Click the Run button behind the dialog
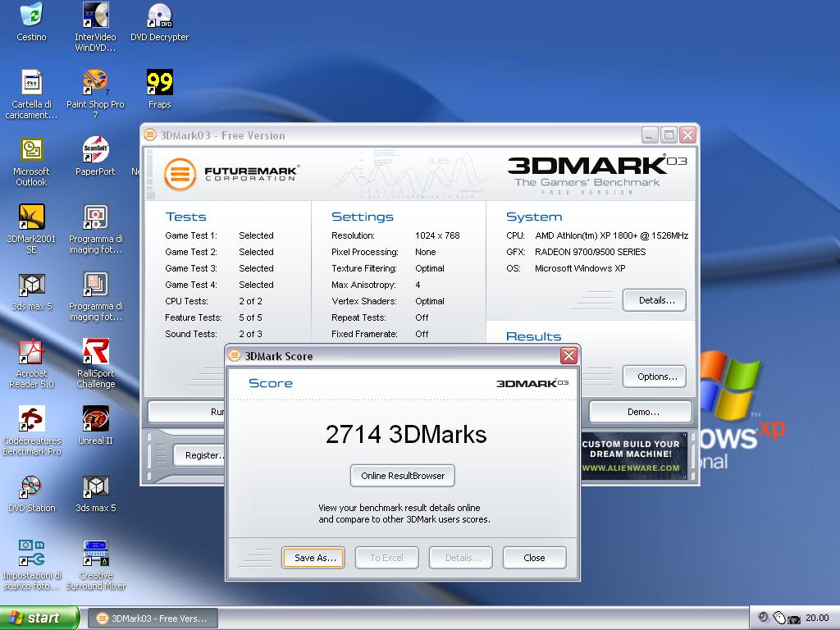This screenshot has width=840, height=630. 186,412
